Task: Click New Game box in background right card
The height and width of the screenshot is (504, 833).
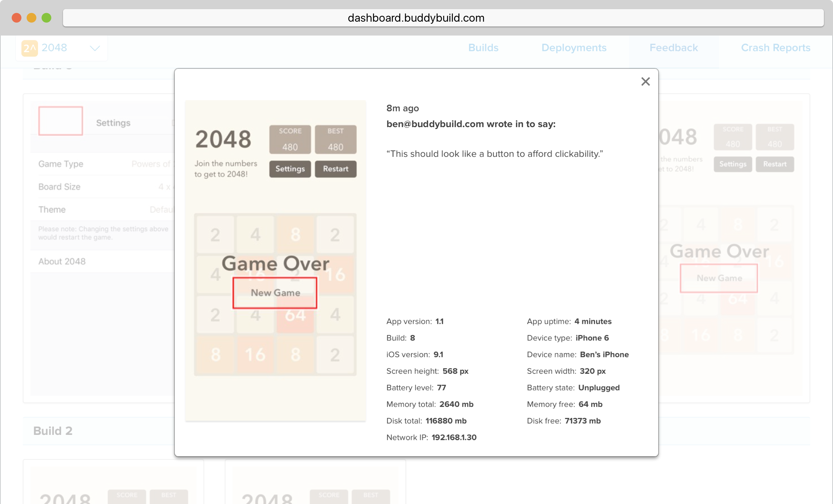Action: click(x=719, y=278)
